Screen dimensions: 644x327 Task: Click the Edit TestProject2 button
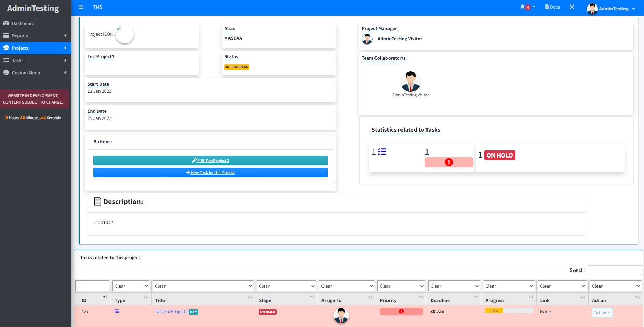pyautogui.click(x=210, y=161)
